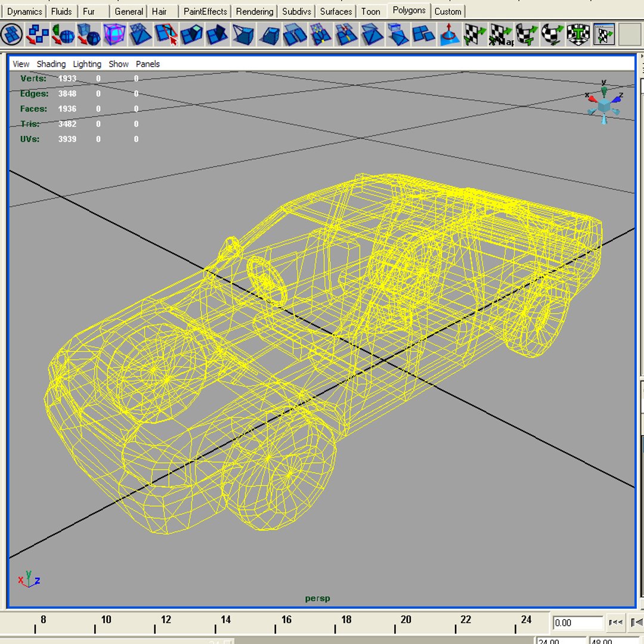Click the cube-to-point wedge shelf icon

point(243,35)
